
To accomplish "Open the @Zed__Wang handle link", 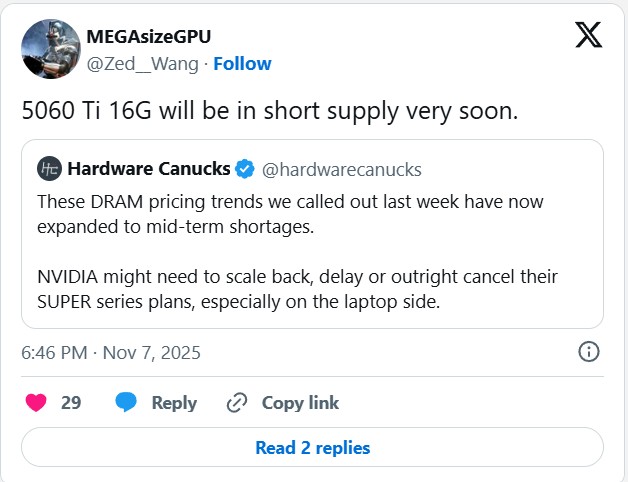I will (x=138, y=64).
